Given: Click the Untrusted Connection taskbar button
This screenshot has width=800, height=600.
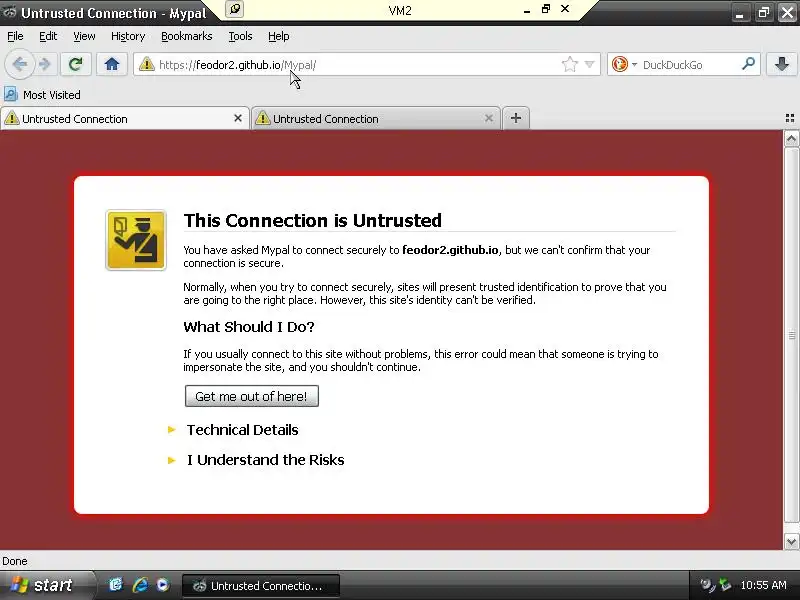Looking at the screenshot, I should pos(260,586).
